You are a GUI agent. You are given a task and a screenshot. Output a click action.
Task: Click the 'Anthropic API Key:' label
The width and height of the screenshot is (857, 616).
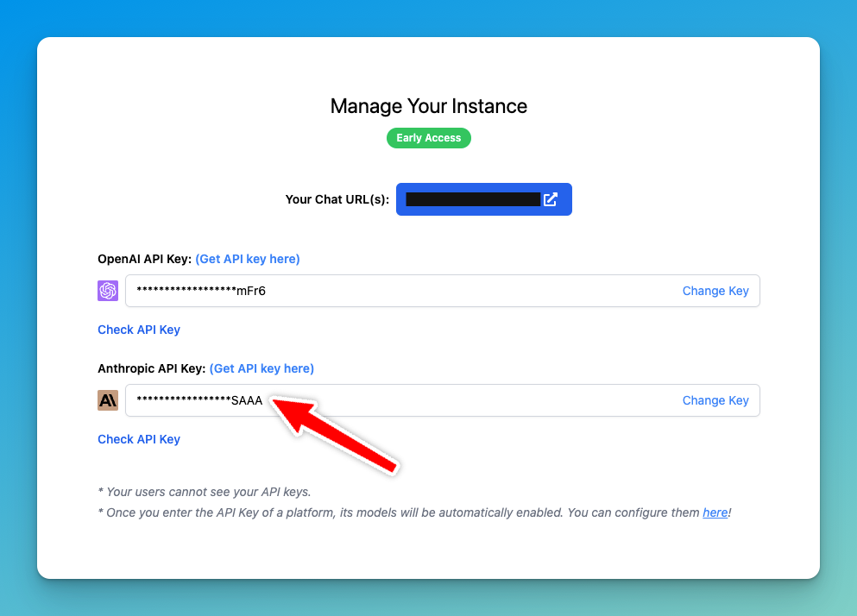pos(151,368)
